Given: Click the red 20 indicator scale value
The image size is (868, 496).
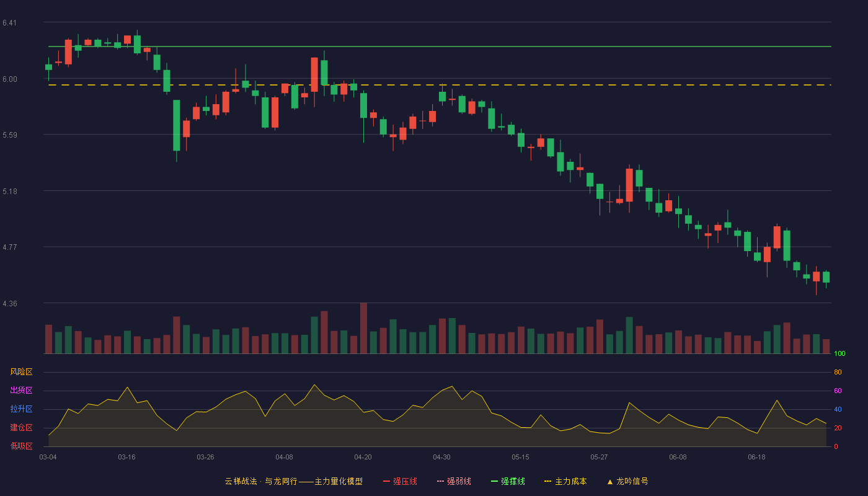Looking at the screenshot, I should click(x=838, y=428).
